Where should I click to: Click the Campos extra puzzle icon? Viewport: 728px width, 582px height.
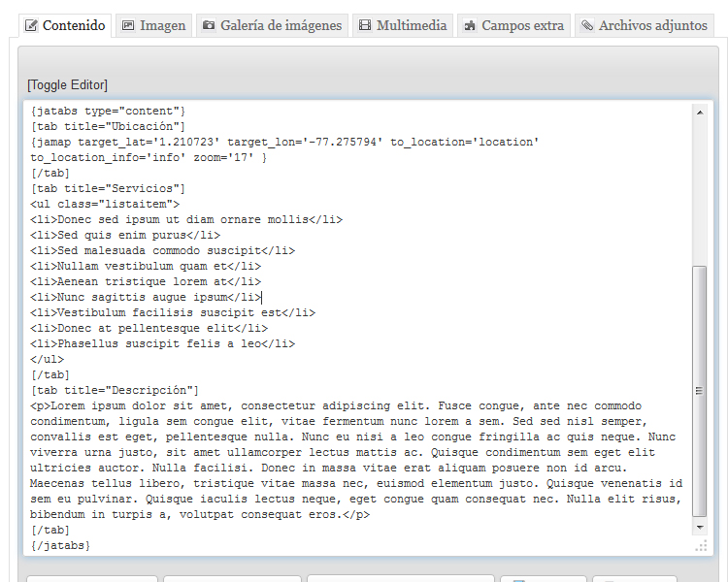click(470, 25)
